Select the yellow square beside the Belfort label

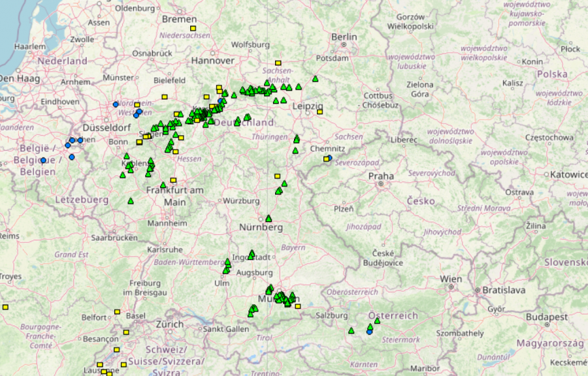[118, 313]
